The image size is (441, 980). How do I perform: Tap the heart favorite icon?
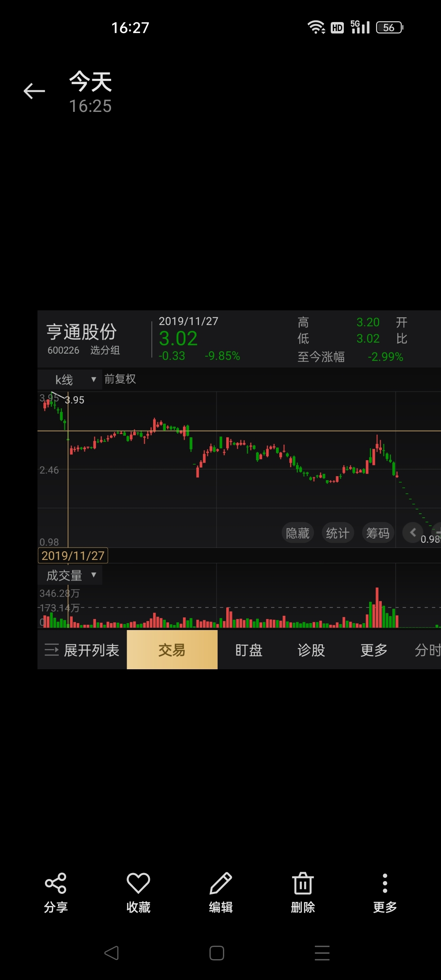[138, 883]
